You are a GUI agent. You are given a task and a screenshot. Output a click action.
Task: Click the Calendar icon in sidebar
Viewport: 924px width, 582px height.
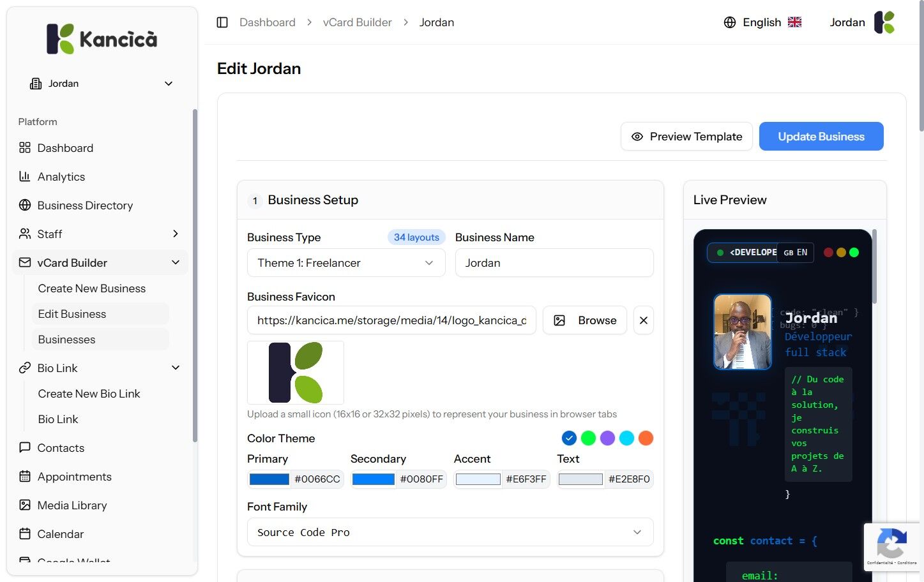tap(25, 534)
